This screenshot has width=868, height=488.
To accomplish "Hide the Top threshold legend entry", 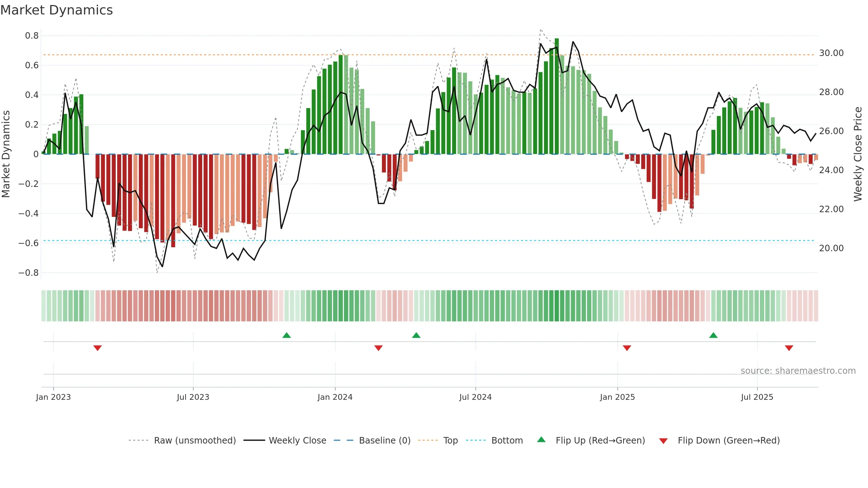I will (438, 440).
